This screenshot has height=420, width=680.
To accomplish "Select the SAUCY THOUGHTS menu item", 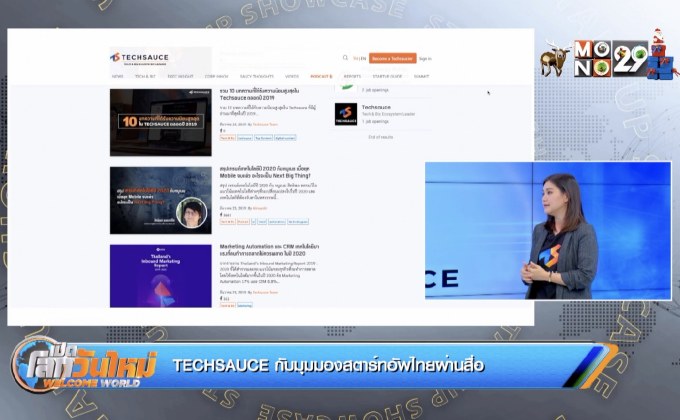I will (x=257, y=76).
